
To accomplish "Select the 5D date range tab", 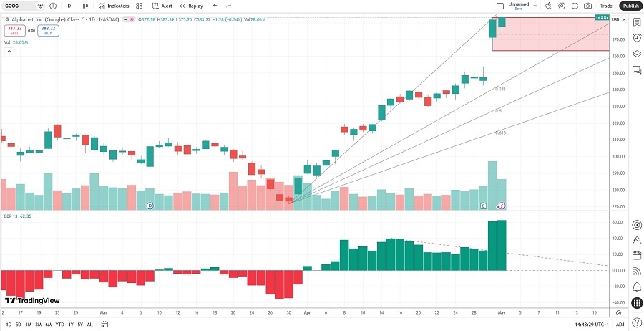I will tap(19, 325).
